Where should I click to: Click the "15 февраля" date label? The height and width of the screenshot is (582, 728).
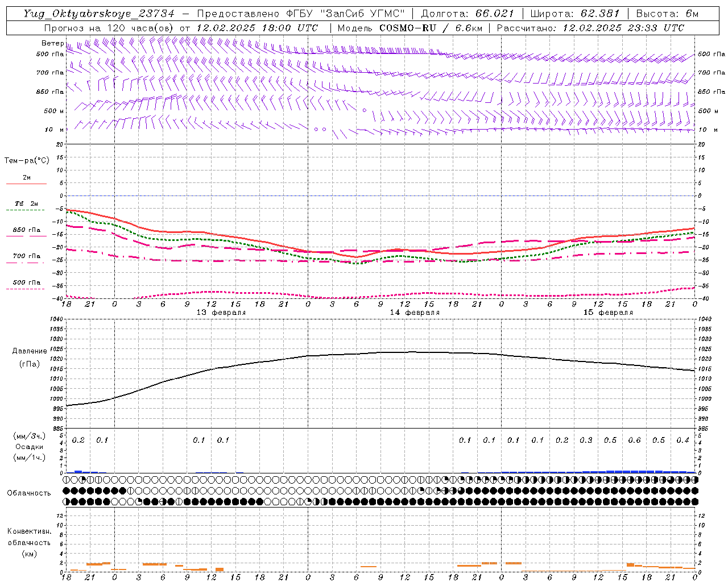[x=608, y=313]
